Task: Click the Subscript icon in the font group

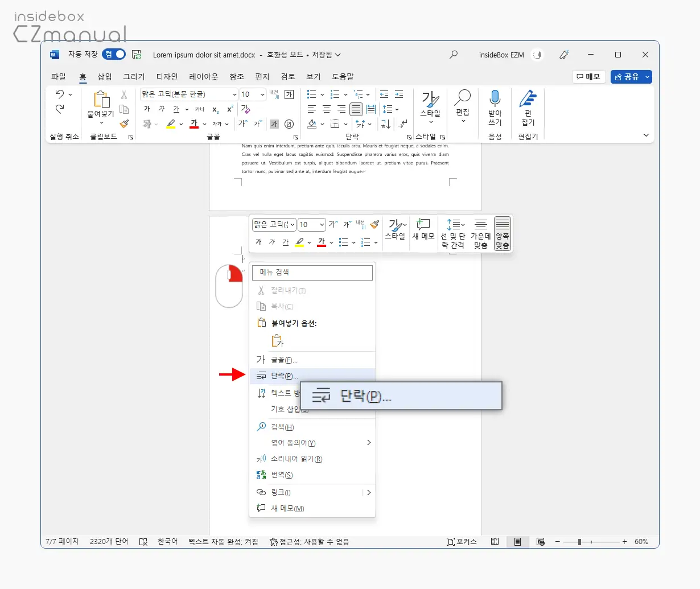Action: click(x=215, y=109)
